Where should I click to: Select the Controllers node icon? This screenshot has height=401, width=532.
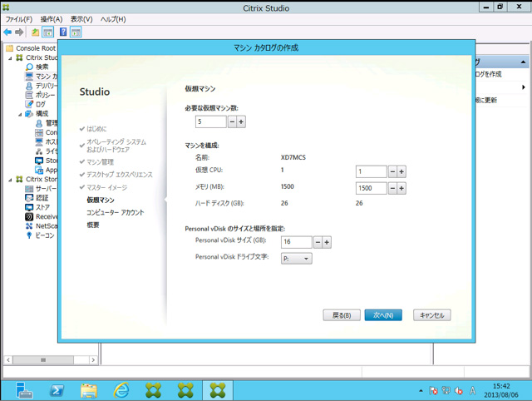(39, 132)
